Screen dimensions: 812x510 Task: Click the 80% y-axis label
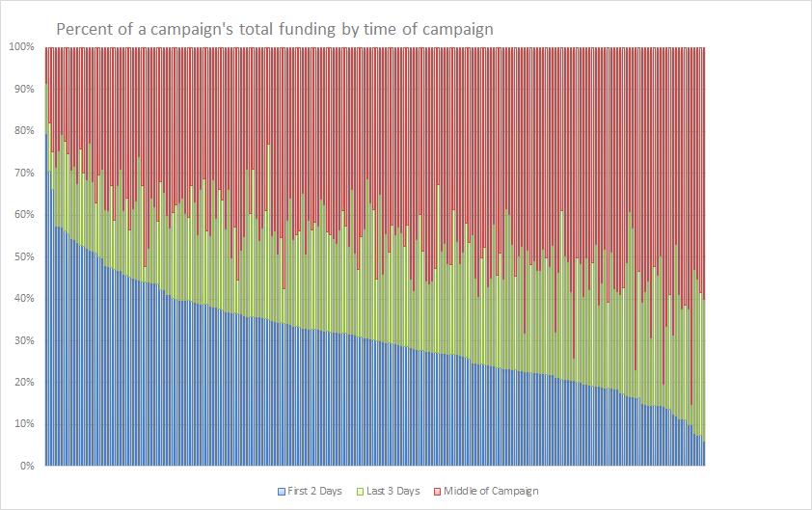(23, 131)
